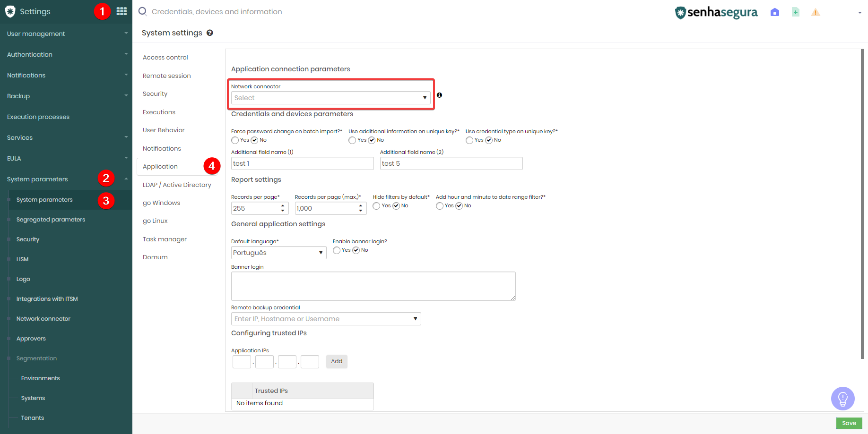Open the Network connector Select dropdown

(x=330, y=98)
